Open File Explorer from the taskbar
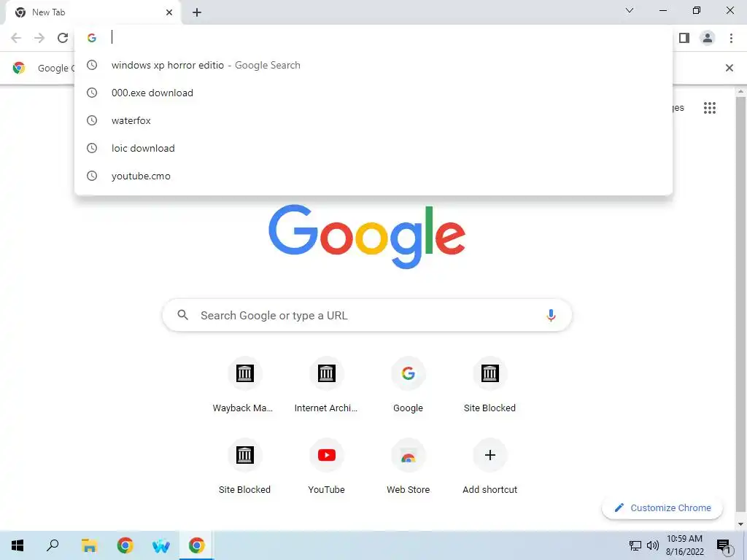The width and height of the screenshot is (747, 560). [89, 545]
